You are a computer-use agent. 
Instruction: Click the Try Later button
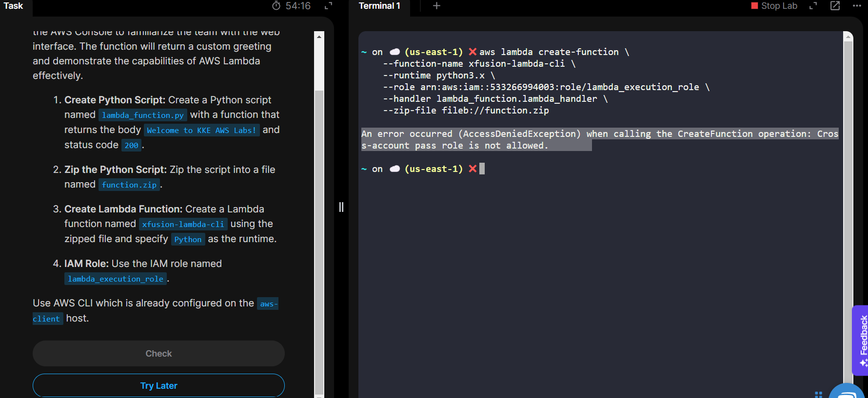158,385
